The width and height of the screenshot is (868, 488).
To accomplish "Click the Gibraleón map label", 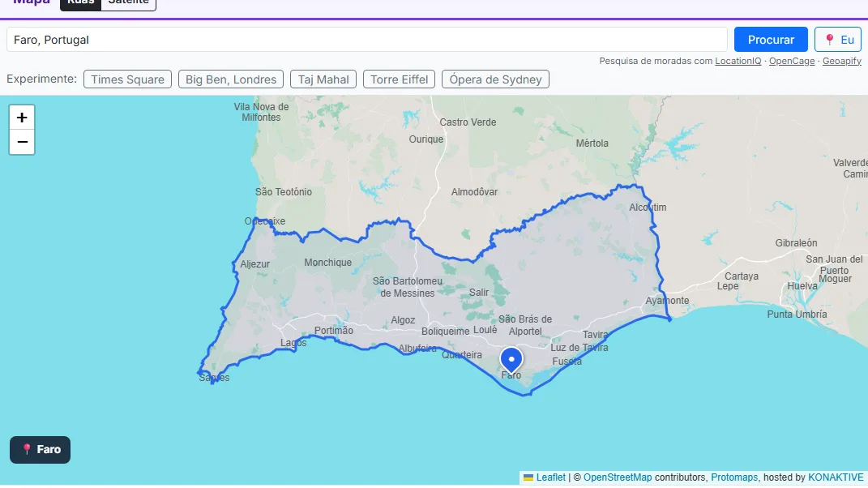I will click(796, 243).
